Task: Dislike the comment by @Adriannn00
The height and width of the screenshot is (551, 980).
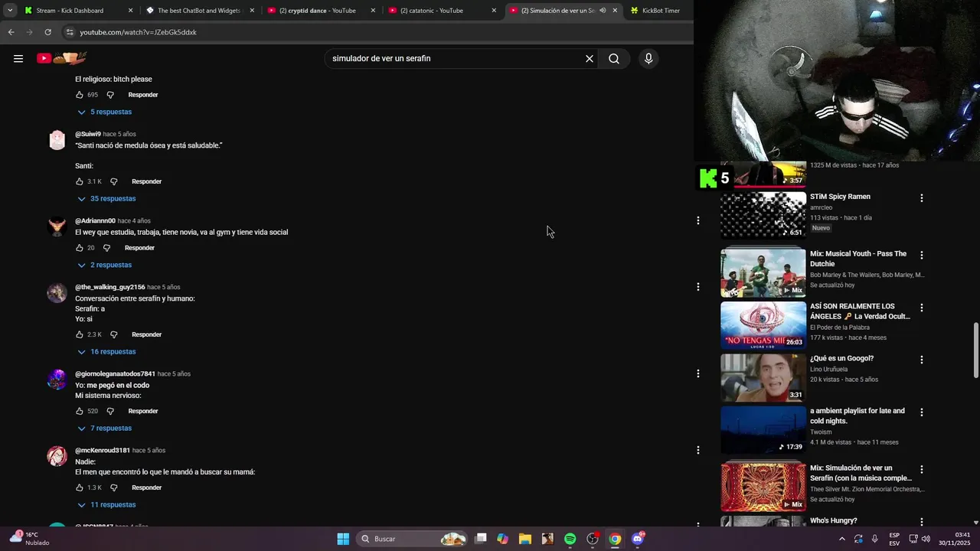Action: pyautogui.click(x=106, y=248)
